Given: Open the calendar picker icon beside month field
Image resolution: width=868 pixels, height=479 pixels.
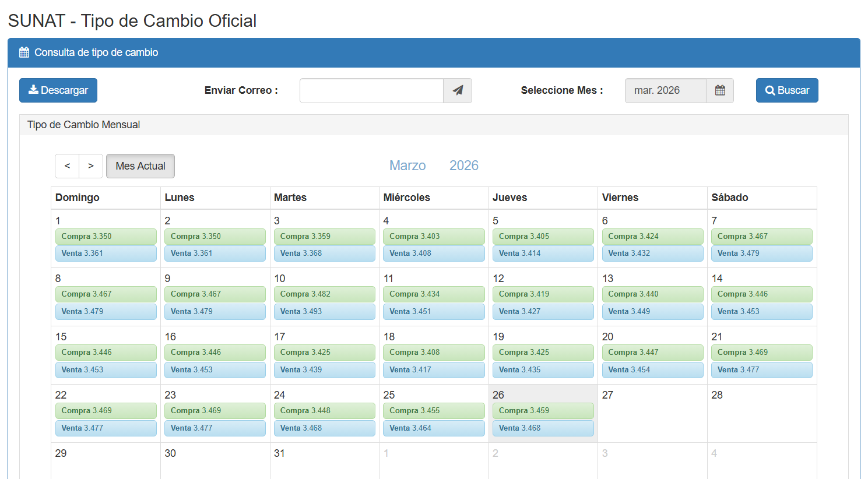Looking at the screenshot, I should tap(720, 90).
